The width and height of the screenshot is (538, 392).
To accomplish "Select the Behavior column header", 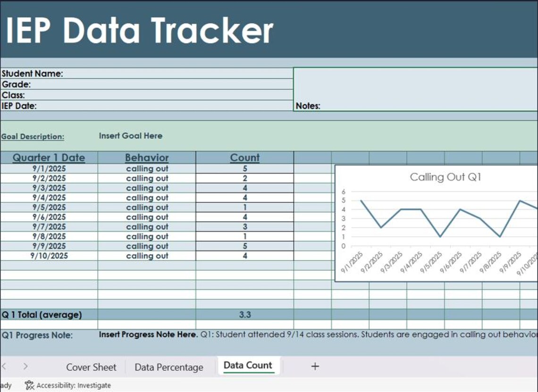I will click(x=147, y=157).
